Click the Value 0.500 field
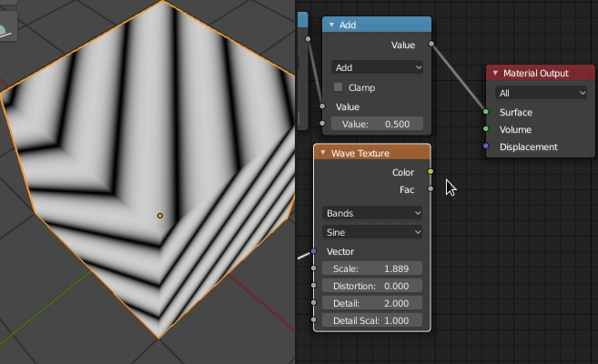Image resolution: width=598 pixels, height=364 pixels. [x=377, y=124]
